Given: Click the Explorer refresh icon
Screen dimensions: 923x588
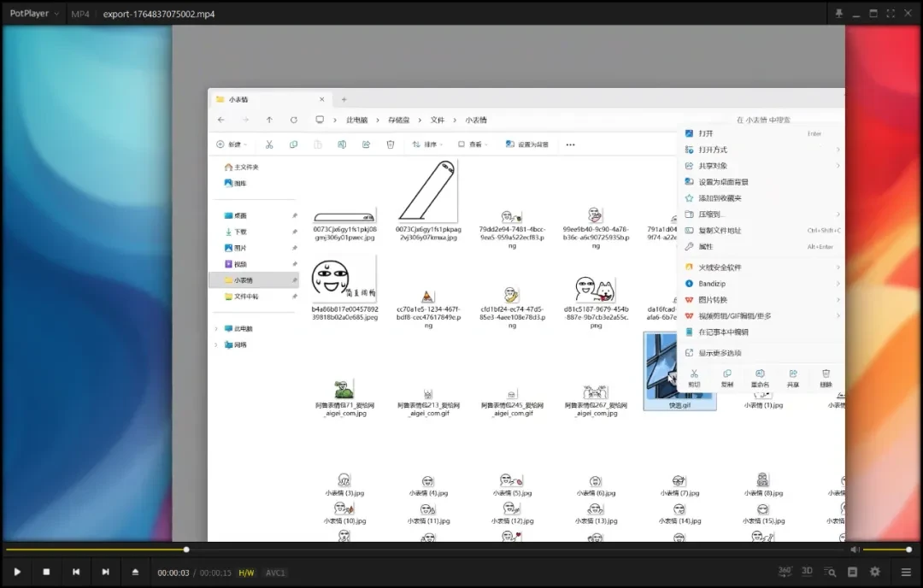Looking at the screenshot, I should (x=294, y=120).
